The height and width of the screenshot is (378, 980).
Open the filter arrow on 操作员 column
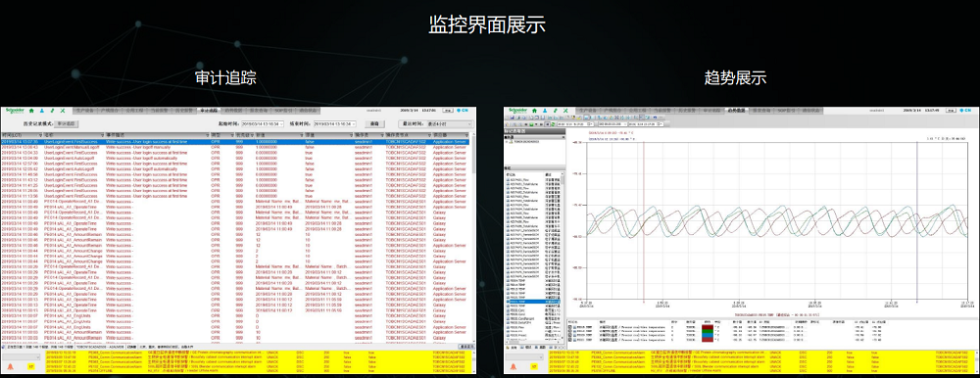[382, 135]
